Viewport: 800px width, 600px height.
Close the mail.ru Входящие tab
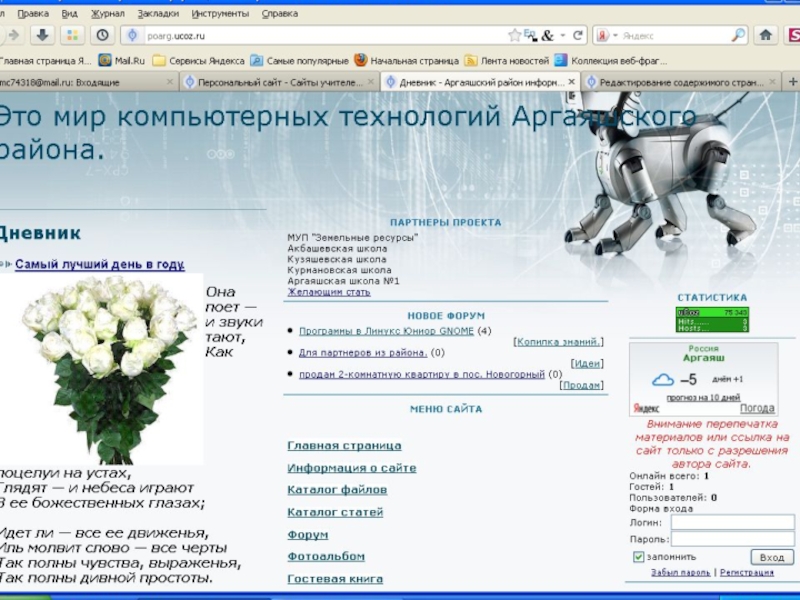[x=170, y=82]
